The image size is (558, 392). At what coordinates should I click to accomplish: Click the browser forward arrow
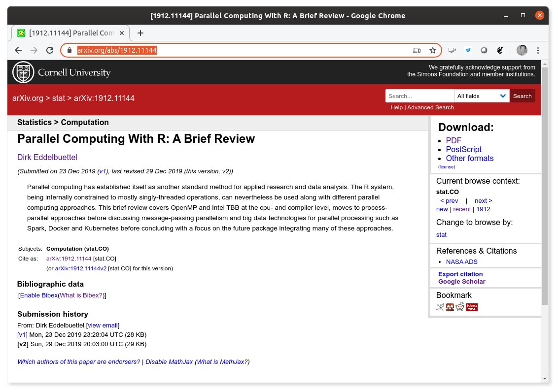point(34,50)
